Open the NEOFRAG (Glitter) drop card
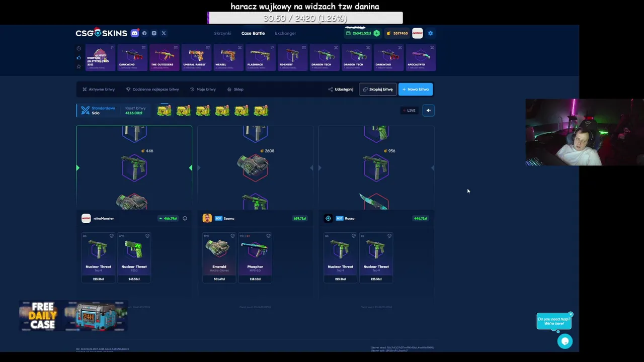The image size is (644, 362). coord(100,58)
